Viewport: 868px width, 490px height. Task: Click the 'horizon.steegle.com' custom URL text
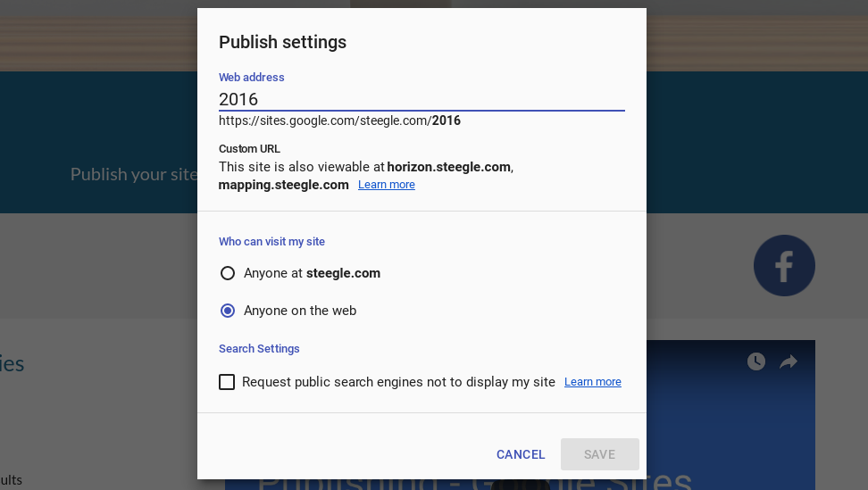point(449,167)
